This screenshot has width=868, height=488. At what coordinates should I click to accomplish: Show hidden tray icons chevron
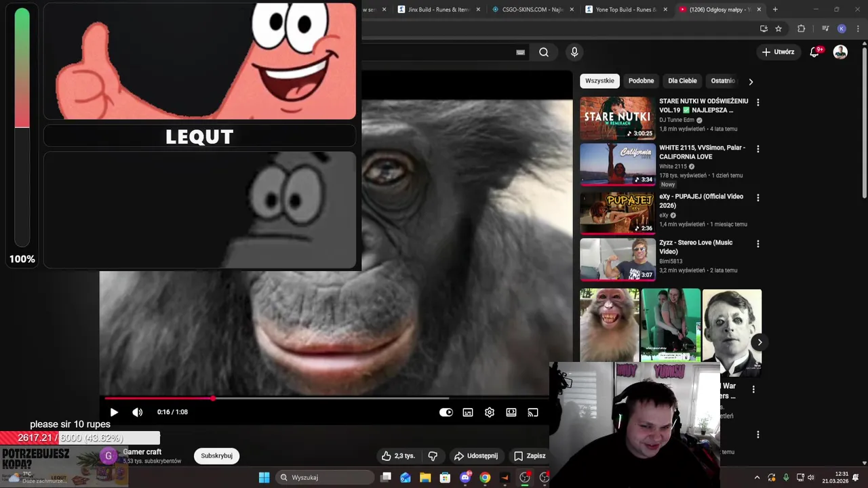757,477
